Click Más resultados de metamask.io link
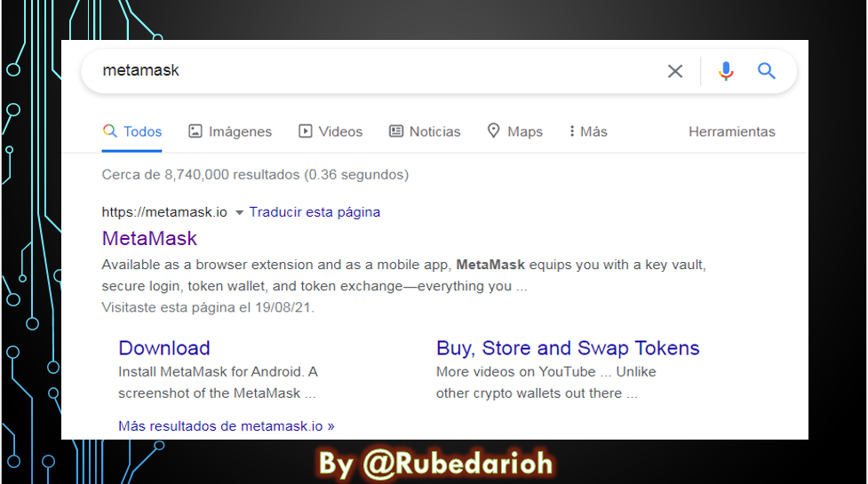 click(226, 426)
